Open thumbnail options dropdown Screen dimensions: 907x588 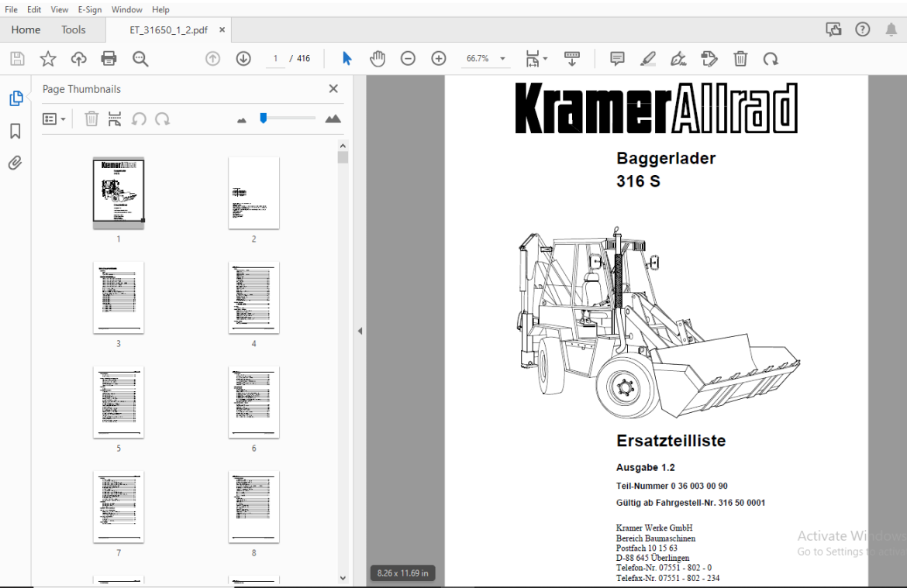(53, 119)
